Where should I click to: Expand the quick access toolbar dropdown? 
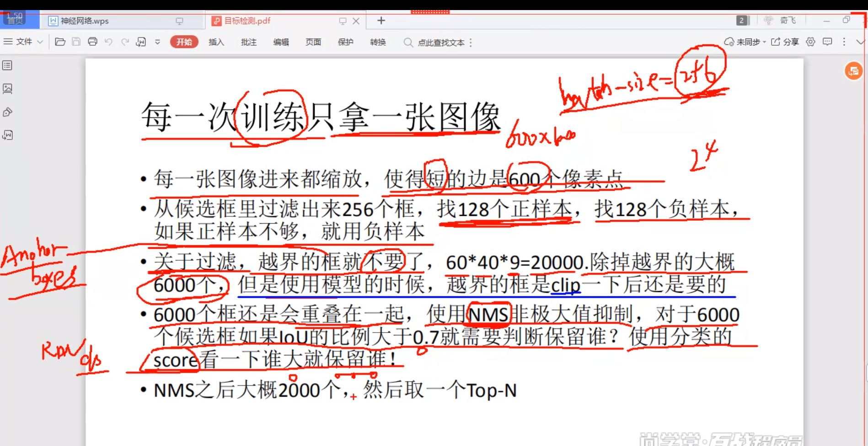coord(157,42)
